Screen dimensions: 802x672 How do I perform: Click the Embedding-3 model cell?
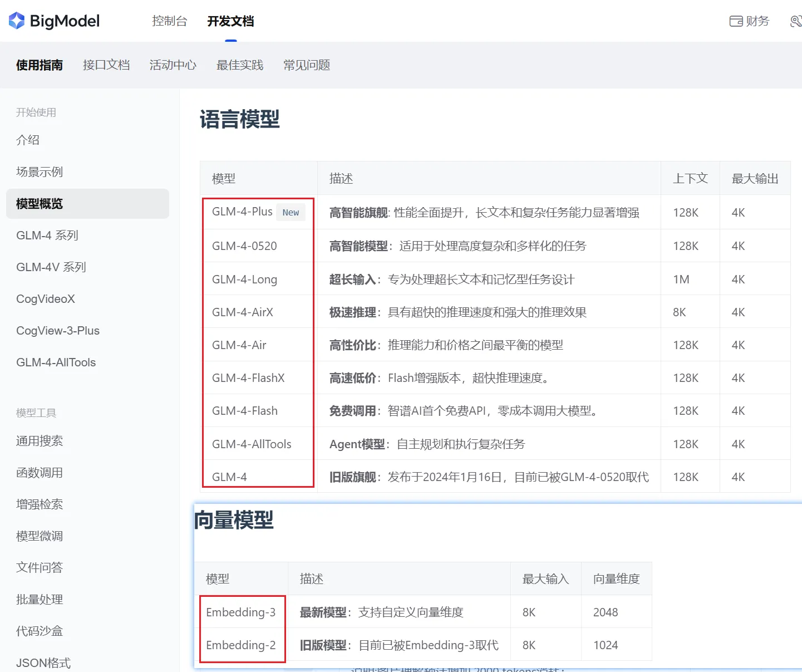pyautogui.click(x=240, y=612)
